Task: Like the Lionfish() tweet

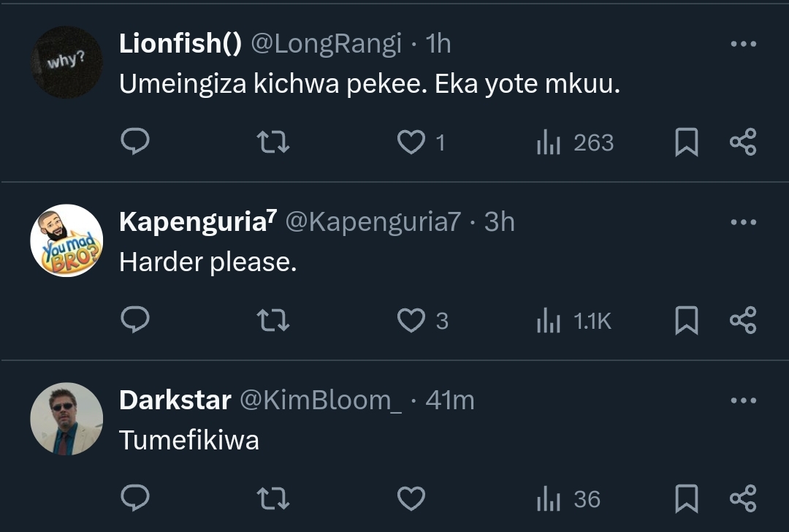Action: [x=411, y=142]
